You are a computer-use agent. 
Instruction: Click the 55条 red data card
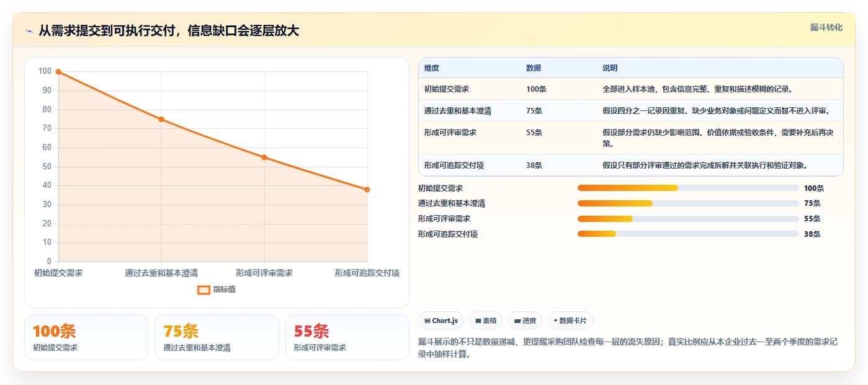click(347, 337)
